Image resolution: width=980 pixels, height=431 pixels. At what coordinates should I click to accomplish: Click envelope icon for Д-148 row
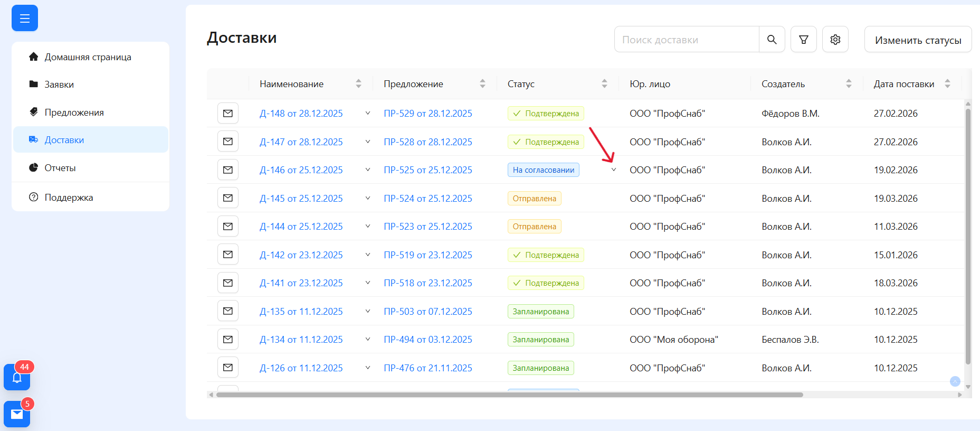click(227, 114)
